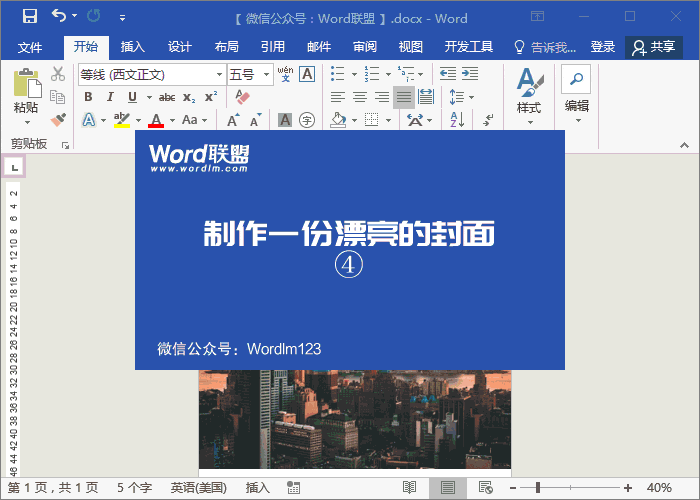Screen dimensions: 700x500
Task: Click the Borders icon
Action: click(x=371, y=120)
